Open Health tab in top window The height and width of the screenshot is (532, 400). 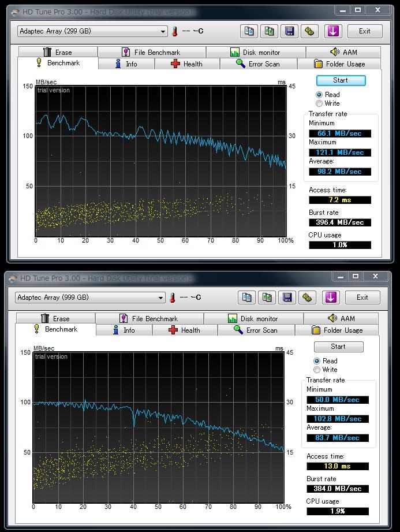[187, 64]
